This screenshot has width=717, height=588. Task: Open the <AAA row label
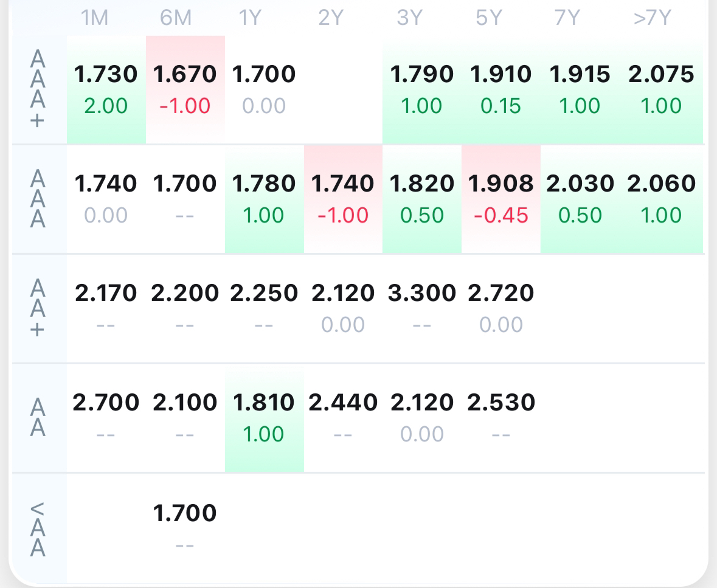coord(38,528)
